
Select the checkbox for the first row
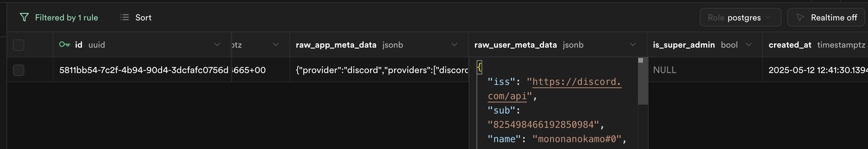19,70
